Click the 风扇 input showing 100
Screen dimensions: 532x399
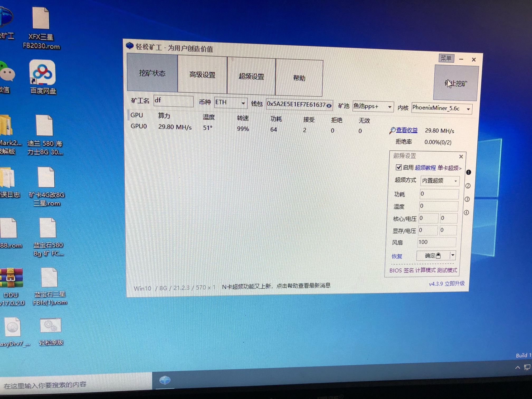[437, 242]
